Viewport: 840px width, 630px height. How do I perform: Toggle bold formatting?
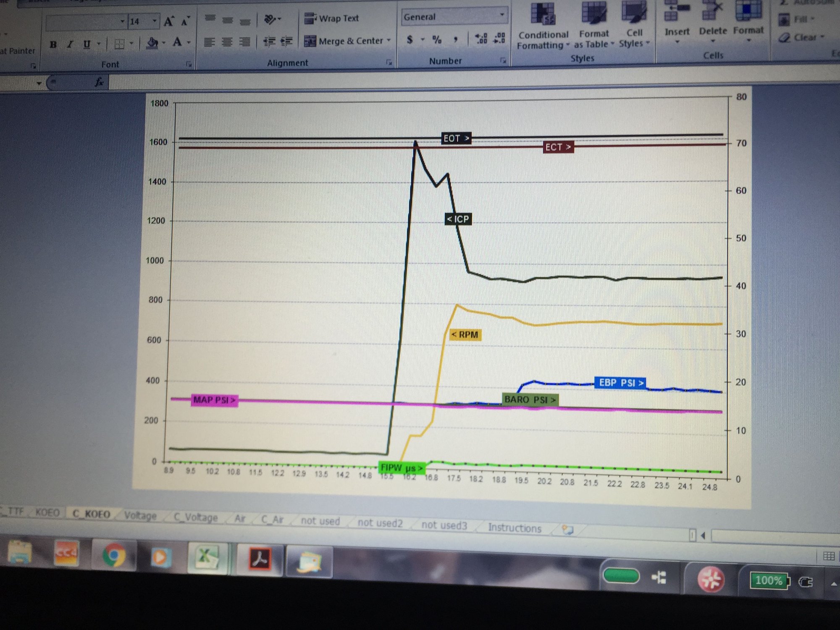pos(53,43)
